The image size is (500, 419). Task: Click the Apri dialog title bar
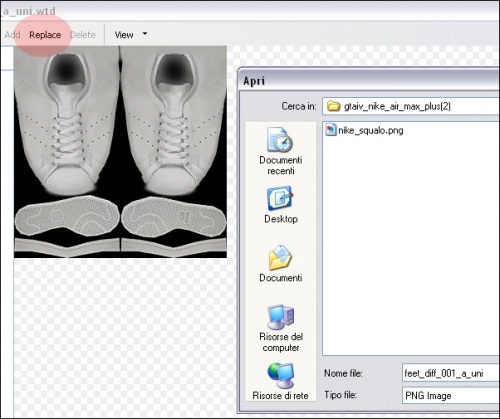[369, 80]
